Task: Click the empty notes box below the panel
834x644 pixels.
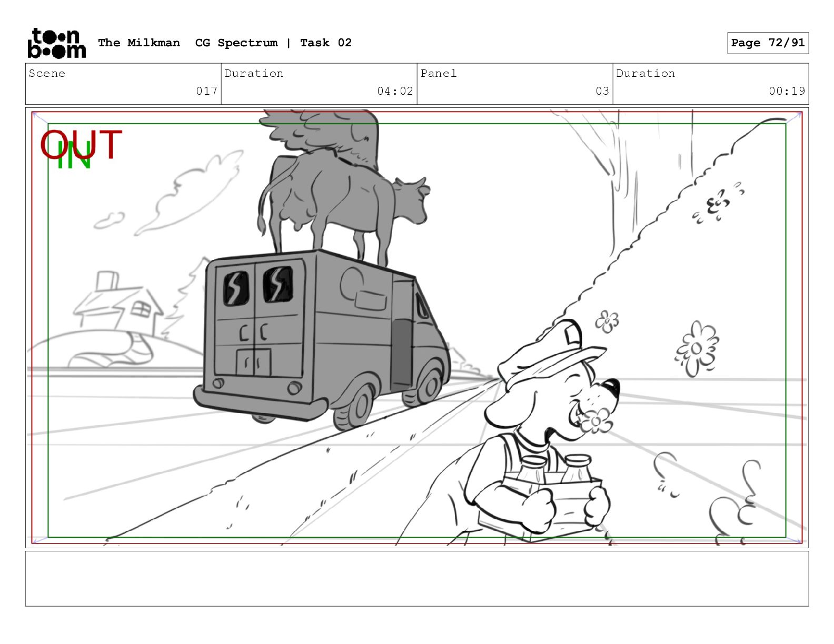Action: [x=417, y=579]
